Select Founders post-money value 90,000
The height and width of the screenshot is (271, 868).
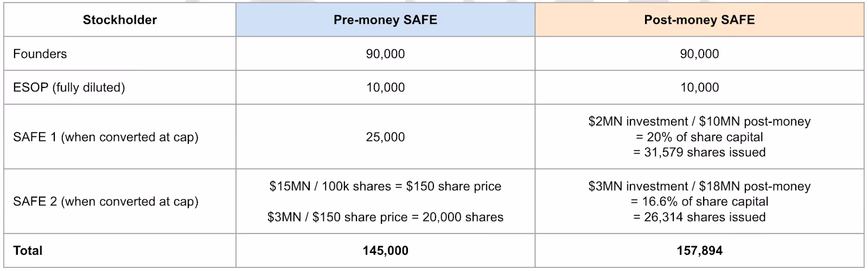pyautogui.click(x=699, y=54)
